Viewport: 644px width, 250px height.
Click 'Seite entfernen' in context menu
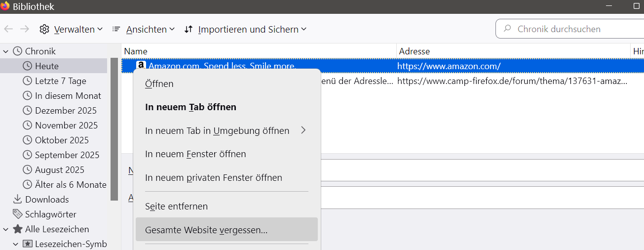tap(176, 206)
